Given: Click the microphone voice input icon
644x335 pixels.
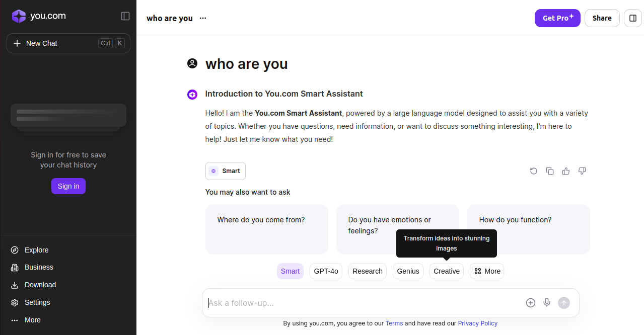Looking at the screenshot, I should 547,302.
